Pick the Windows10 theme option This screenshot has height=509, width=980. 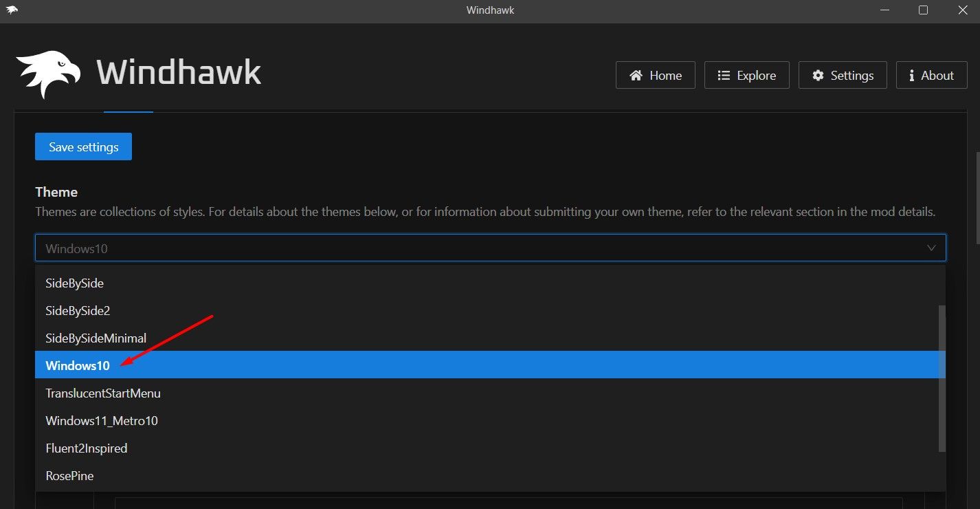[x=490, y=365]
